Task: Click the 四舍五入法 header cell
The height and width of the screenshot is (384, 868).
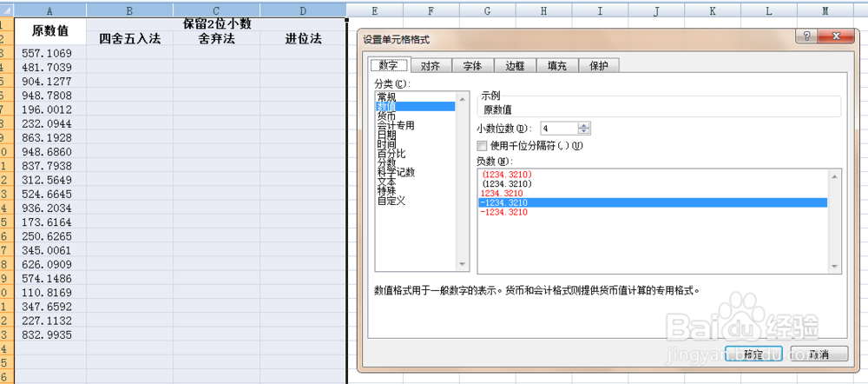Action: [x=129, y=38]
